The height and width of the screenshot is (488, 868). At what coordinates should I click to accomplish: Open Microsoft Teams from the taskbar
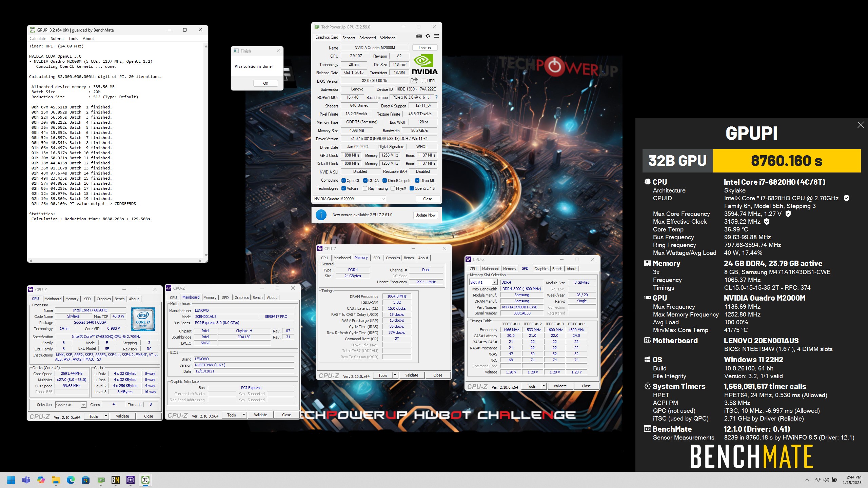[x=26, y=480]
